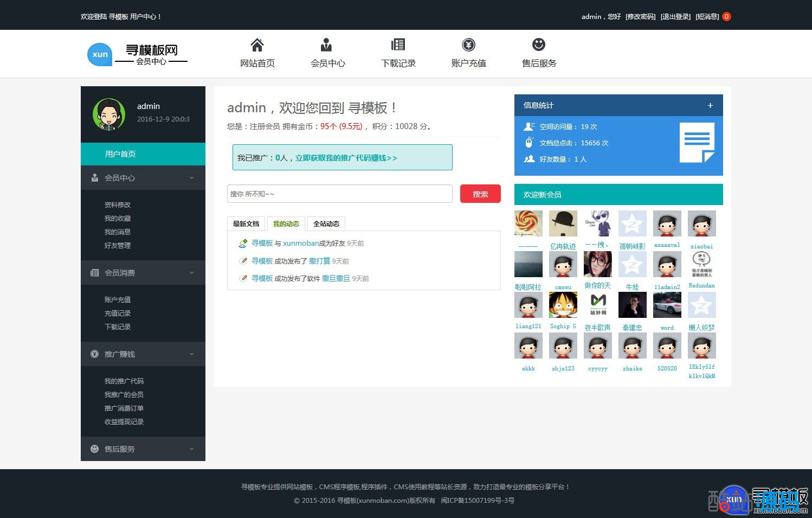
Task: Switch to the 最新文档 tab
Action: point(246,223)
